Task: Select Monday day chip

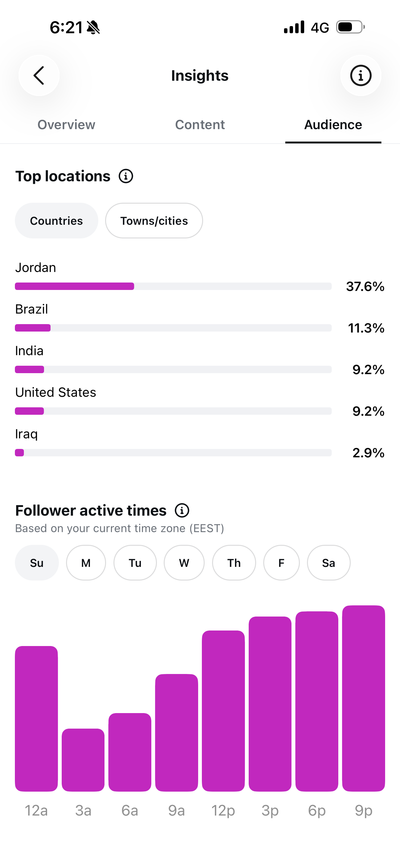Action: [86, 563]
